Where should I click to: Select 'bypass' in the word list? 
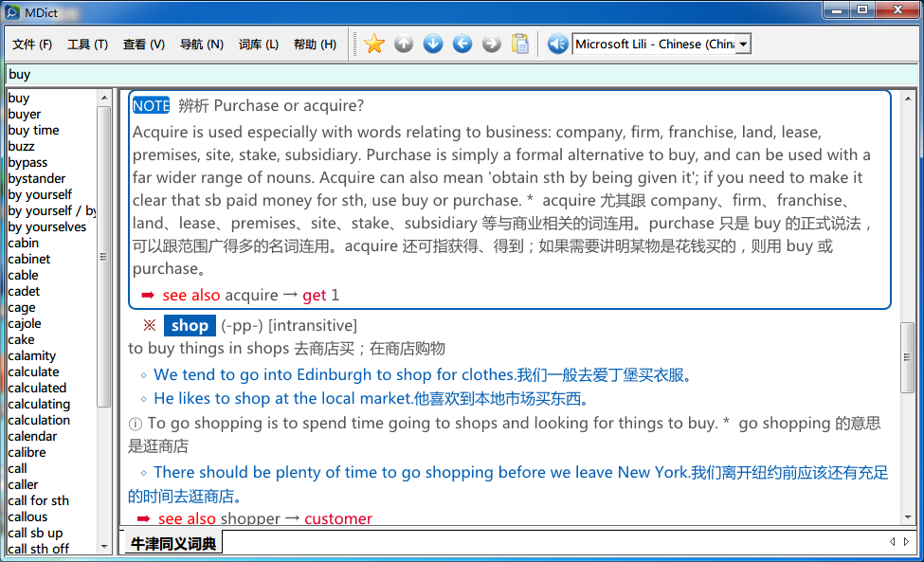(x=27, y=162)
